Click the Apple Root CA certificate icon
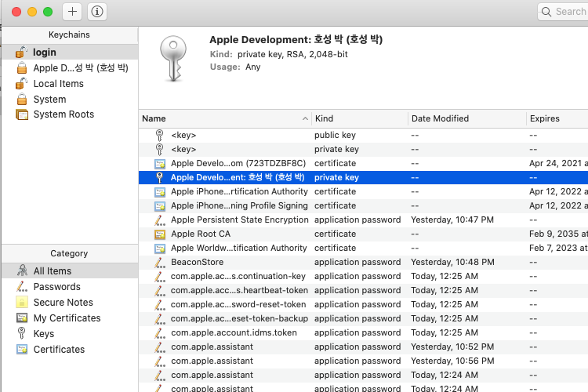 click(160, 234)
